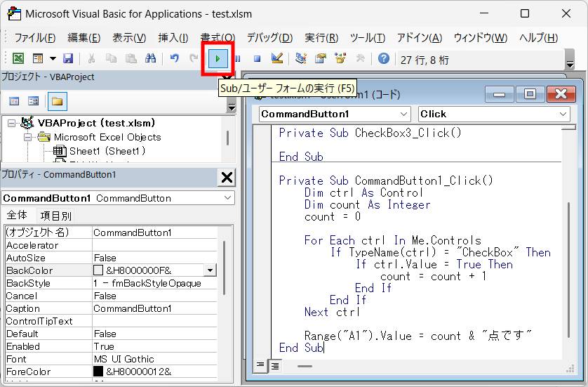
Task: Click the Paste toolbar icon
Action: click(x=131, y=58)
